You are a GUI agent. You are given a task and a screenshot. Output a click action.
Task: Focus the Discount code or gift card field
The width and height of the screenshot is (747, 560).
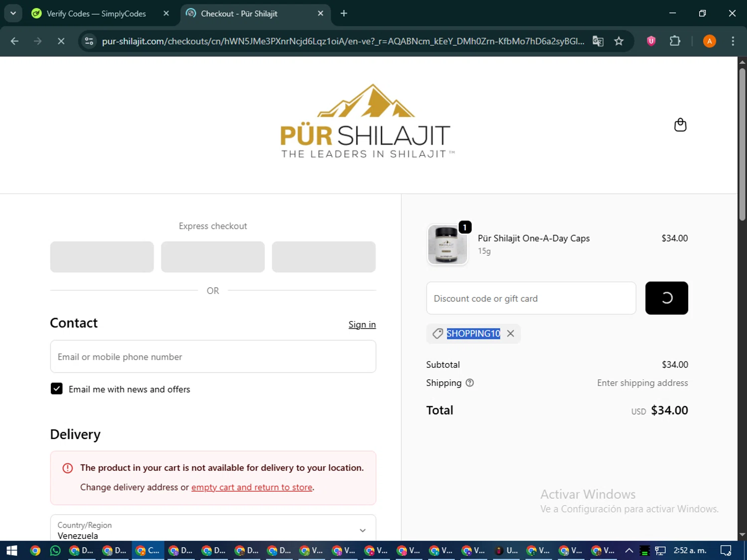[531, 298]
